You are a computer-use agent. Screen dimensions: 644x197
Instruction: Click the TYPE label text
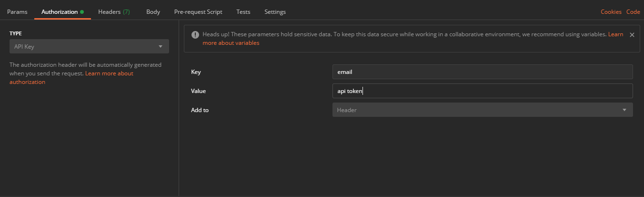pos(16,33)
